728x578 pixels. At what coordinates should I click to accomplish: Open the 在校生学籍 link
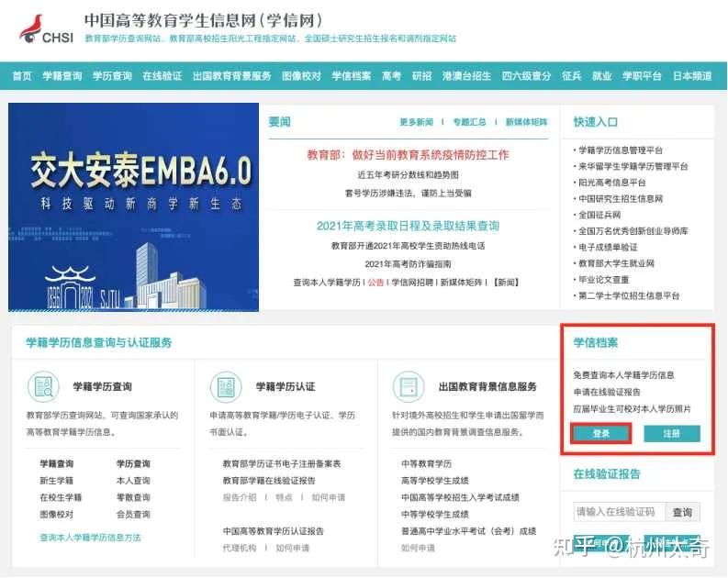point(61,497)
